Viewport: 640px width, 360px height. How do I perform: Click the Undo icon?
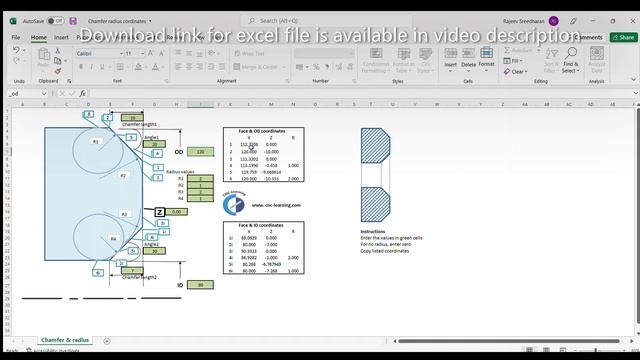point(16,50)
